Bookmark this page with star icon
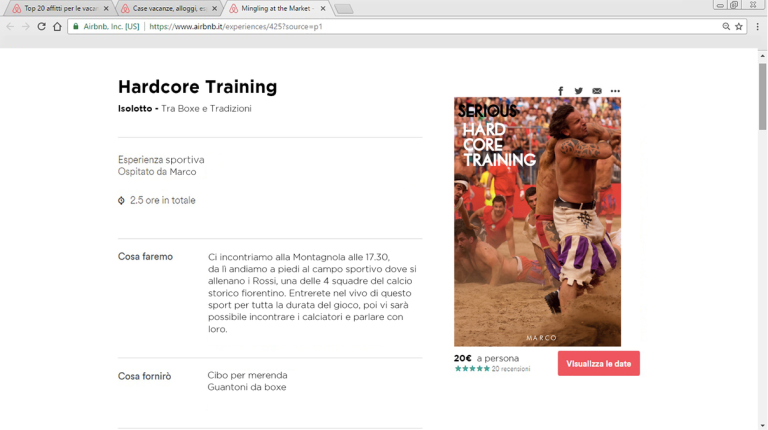 pos(739,26)
